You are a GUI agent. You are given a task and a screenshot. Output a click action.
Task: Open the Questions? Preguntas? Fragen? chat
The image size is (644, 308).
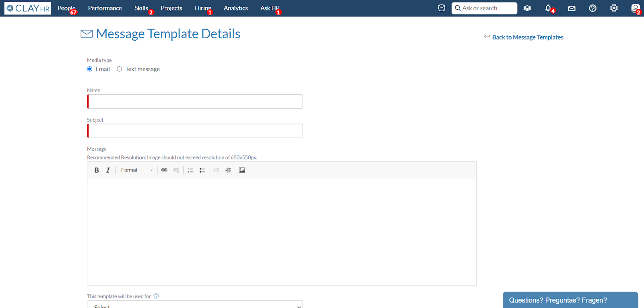pos(570,300)
